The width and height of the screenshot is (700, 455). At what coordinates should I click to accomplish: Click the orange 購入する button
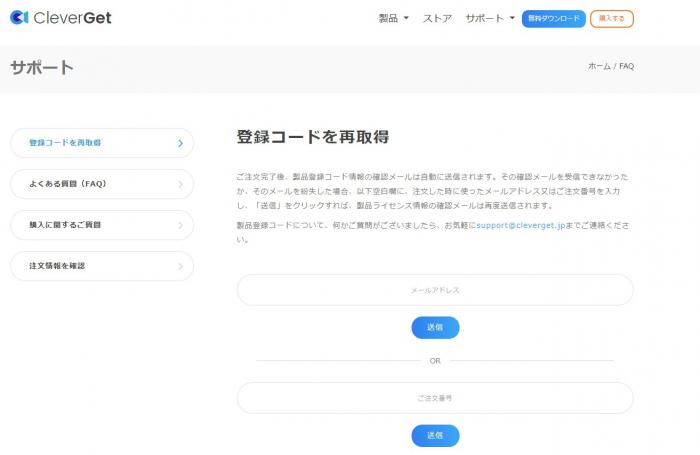(x=612, y=19)
